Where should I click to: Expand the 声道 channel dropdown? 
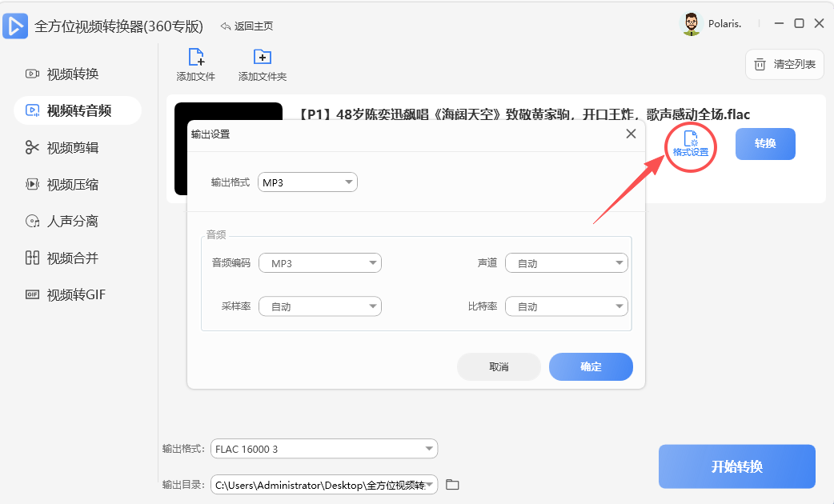pyautogui.click(x=566, y=262)
